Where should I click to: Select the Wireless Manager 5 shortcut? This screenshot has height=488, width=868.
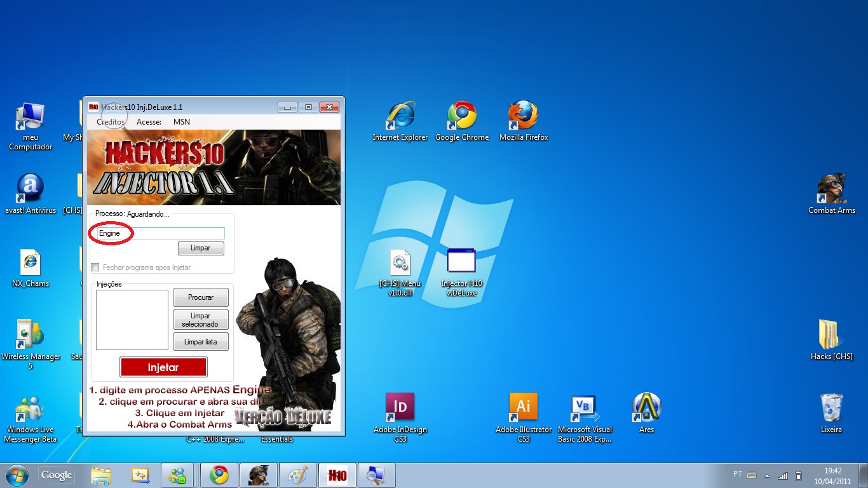pyautogui.click(x=31, y=344)
